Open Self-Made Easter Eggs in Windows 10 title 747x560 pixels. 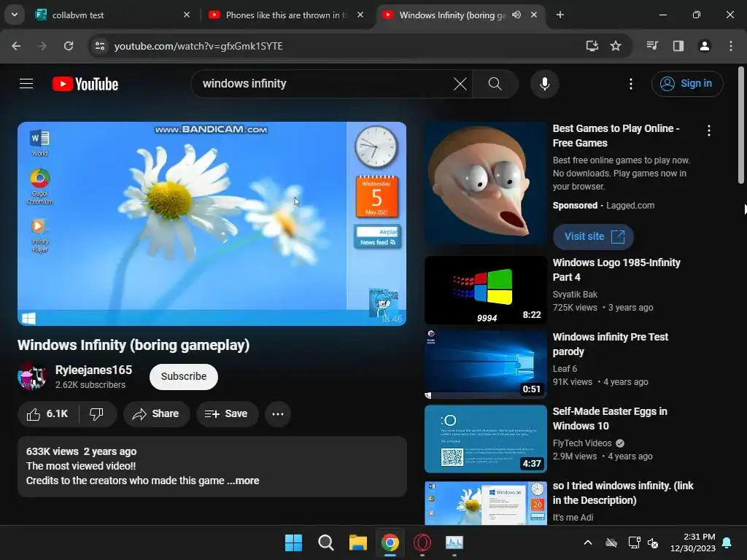point(610,419)
